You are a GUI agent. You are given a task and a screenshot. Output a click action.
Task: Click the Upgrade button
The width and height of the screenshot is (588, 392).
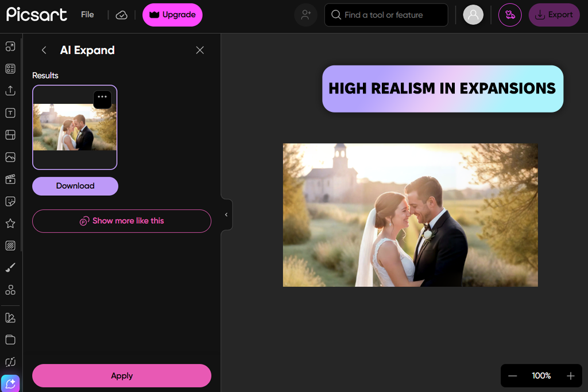coord(172,15)
